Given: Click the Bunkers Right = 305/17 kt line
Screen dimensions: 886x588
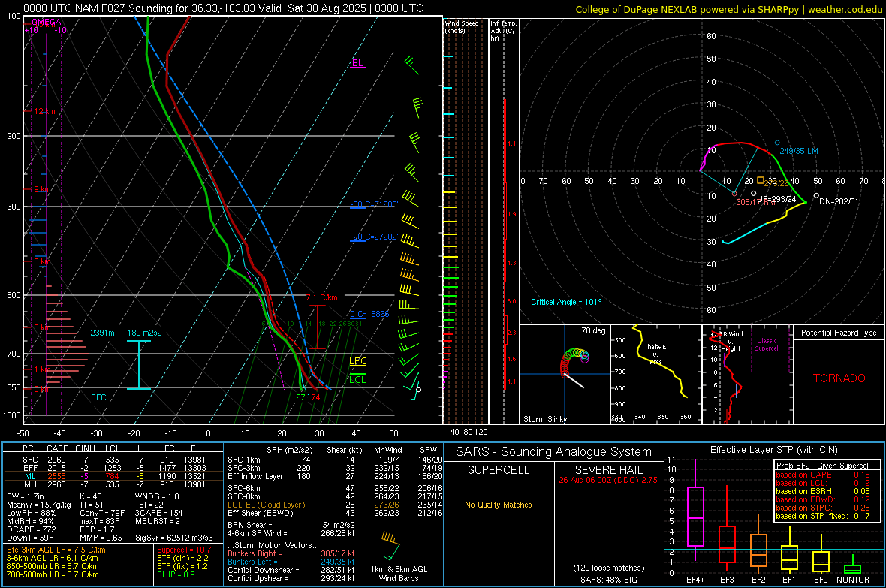Looking at the screenshot, I should [291, 553].
